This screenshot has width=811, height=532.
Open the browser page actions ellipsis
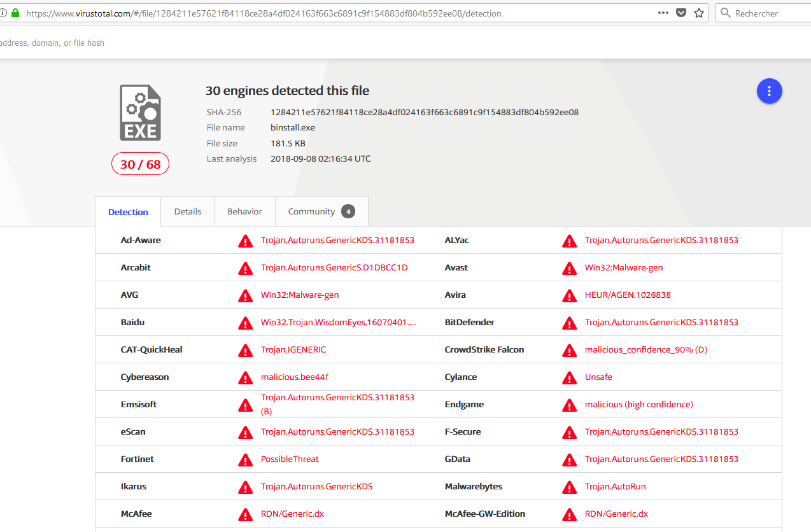pyautogui.click(x=663, y=13)
